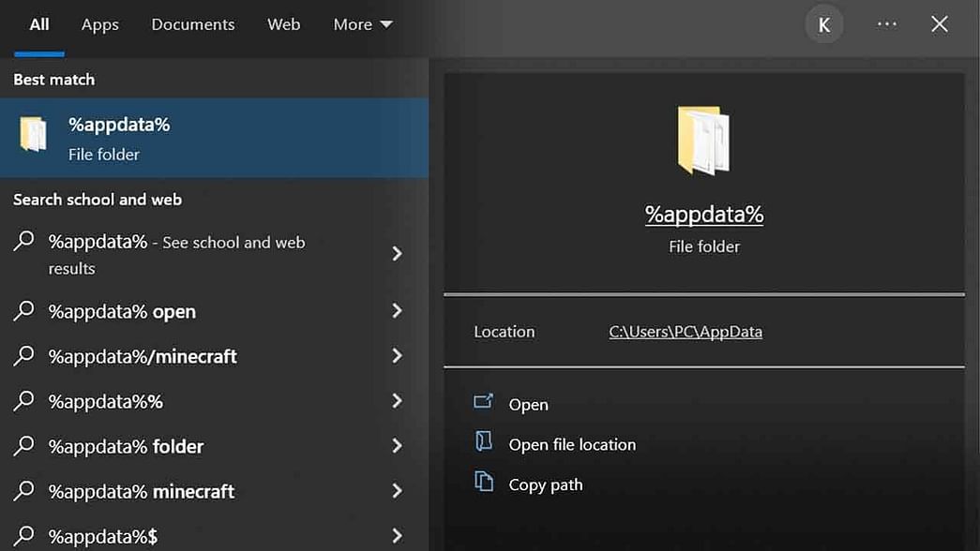Click Open in the preview pane actions

[x=528, y=405]
